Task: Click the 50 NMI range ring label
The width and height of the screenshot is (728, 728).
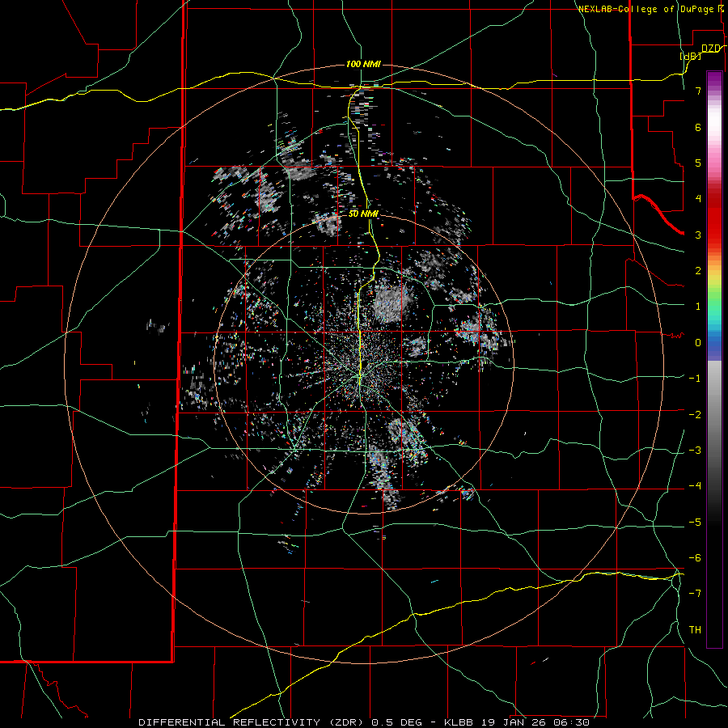Action: coord(363,214)
